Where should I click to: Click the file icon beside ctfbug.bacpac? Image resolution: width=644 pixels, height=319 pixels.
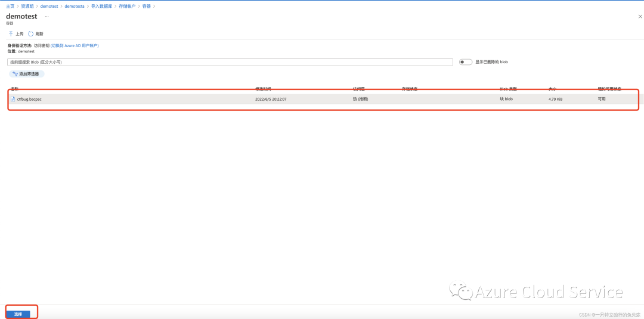(13, 99)
